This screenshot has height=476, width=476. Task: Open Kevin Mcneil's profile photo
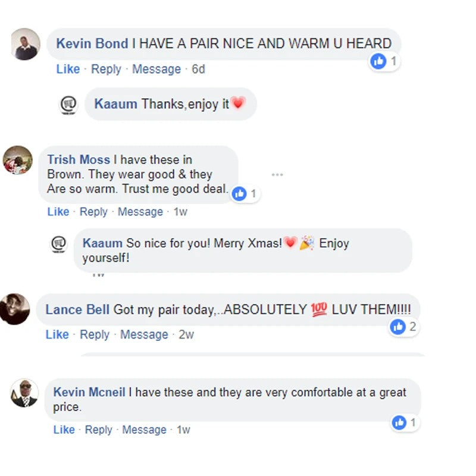24,393
